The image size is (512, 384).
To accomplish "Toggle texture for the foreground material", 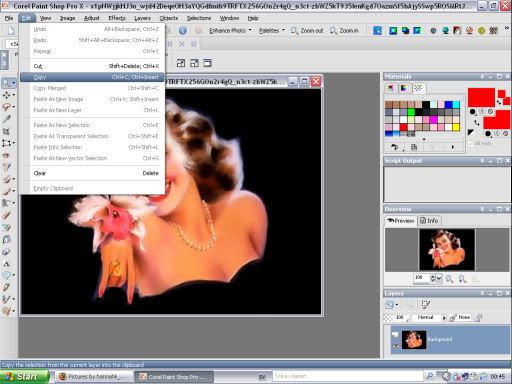I will coord(481,111).
